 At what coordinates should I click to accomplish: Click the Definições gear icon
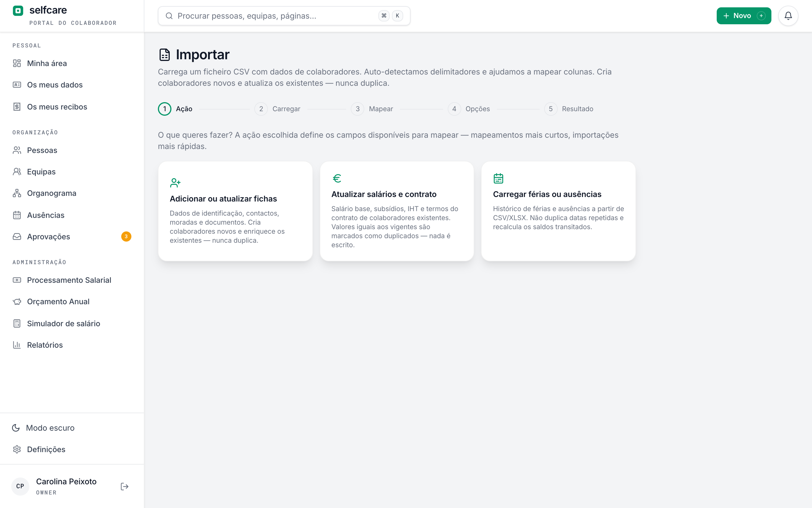[17, 449]
